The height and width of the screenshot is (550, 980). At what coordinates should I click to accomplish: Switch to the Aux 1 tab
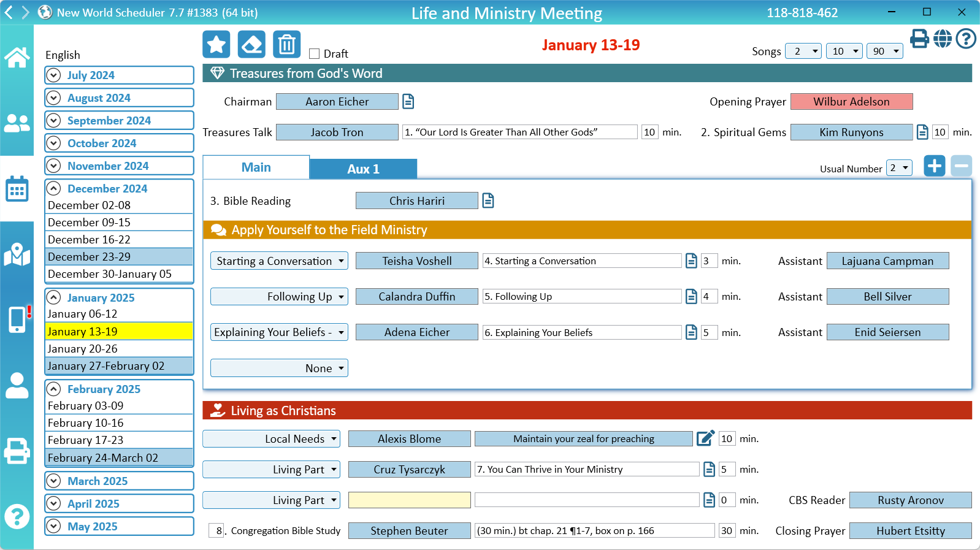click(x=363, y=169)
